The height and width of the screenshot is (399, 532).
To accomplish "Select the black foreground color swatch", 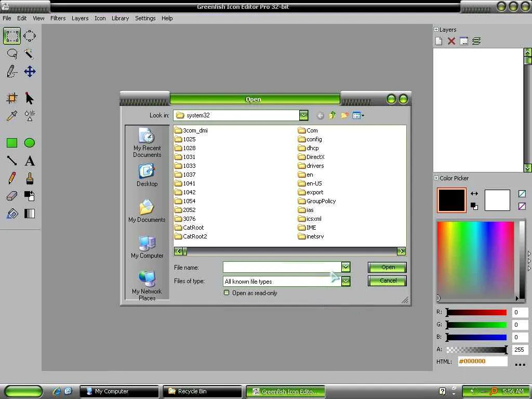I will pyautogui.click(x=451, y=200).
